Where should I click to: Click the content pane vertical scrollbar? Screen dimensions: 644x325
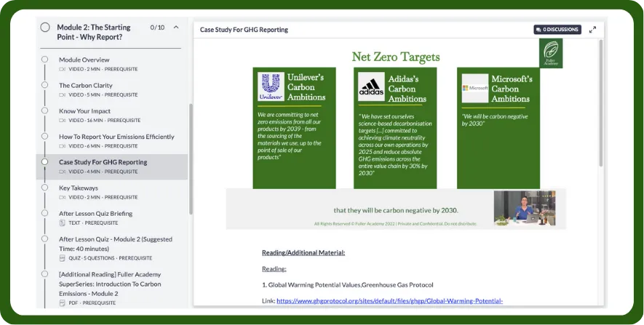pyautogui.click(x=601, y=103)
